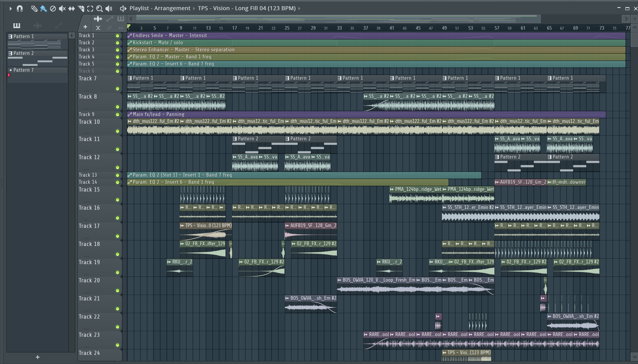Mute Track 1 with green light

[117, 36]
